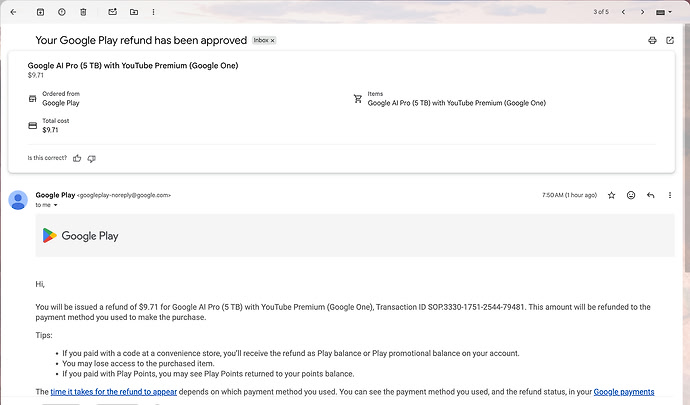Click the Ordered from store icon
Image resolution: width=690 pixels, height=405 pixels.
point(33,99)
